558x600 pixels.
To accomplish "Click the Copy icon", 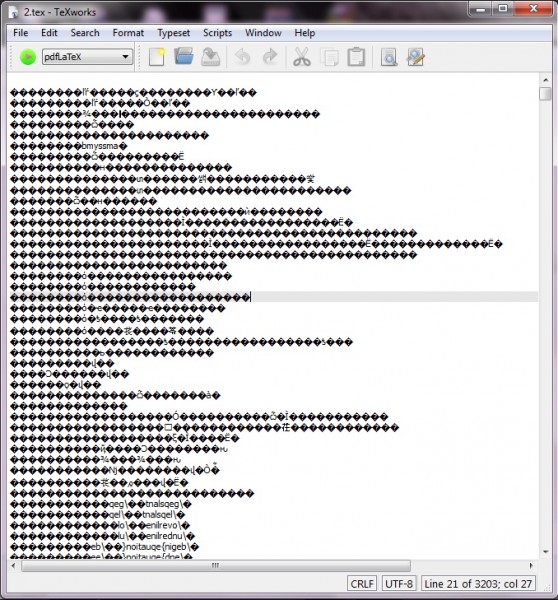I will (x=330, y=58).
